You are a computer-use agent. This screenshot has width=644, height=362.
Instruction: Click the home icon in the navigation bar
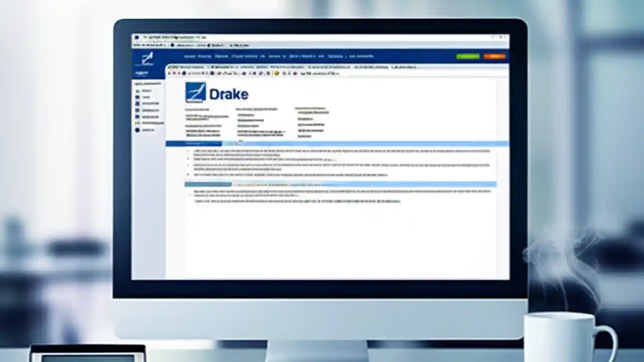coord(190,56)
